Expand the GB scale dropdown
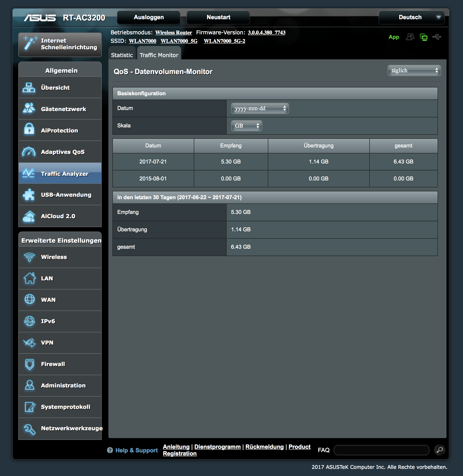This screenshot has height=476, width=463. point(246,126)
